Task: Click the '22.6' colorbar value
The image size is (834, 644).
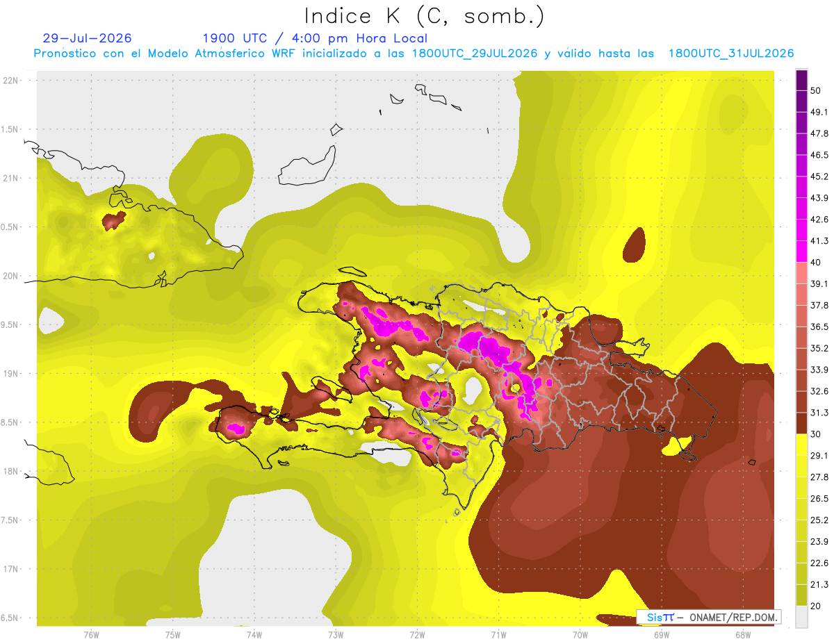Action: [x=819, y=563]
